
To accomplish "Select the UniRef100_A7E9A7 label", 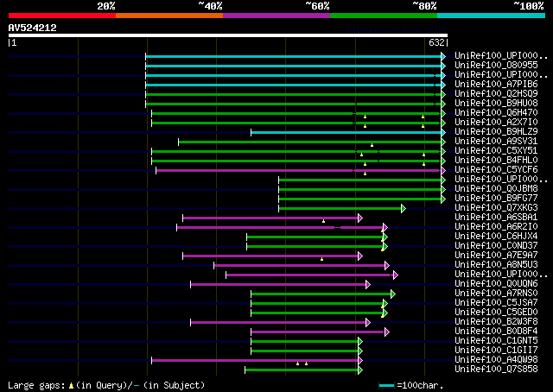I will (496, 256).
